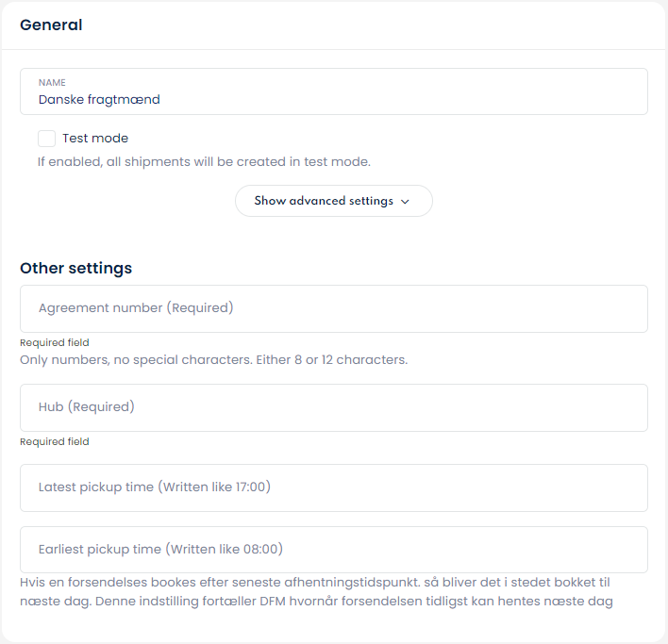Click the General section heading
The width and height of the screenshot is (668, 644).
click(51, 25)
